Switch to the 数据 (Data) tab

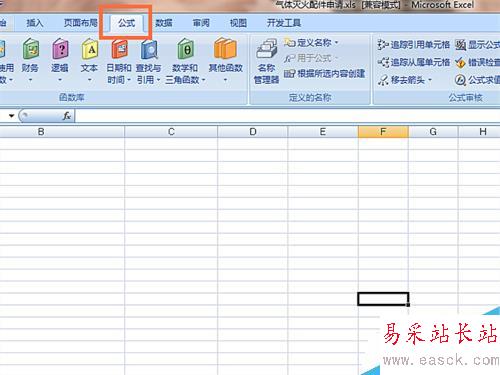coord(164,23)
